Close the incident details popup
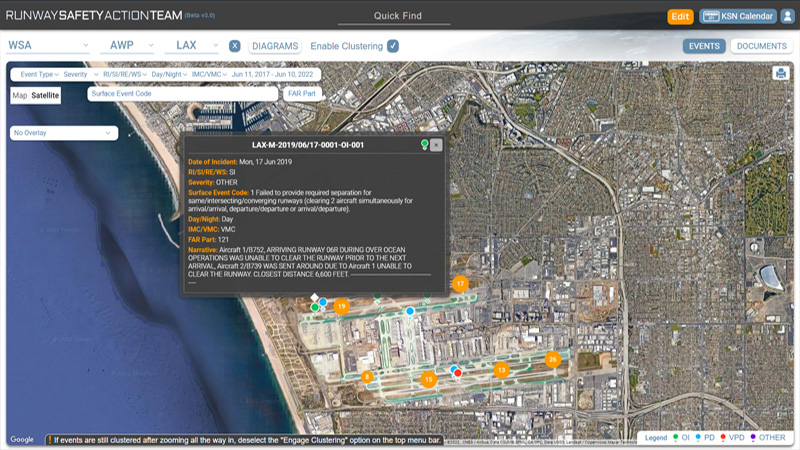The height and width of the screenshot is (450, 800). coord(436,145)
